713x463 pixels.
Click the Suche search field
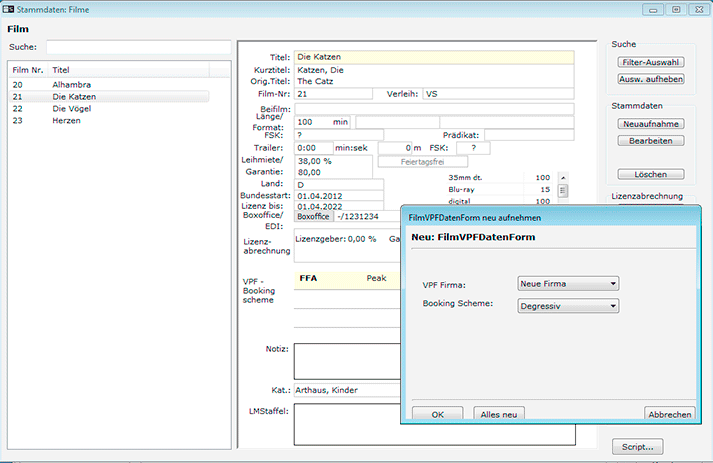(138, 46)
